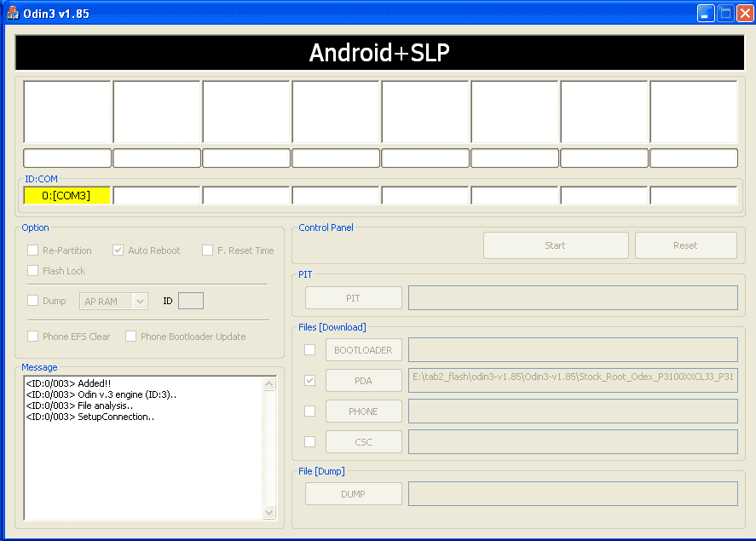Click the Android+SLP banner
The height and width of the screenshot is (541, 756).
(x=380, y=53)
